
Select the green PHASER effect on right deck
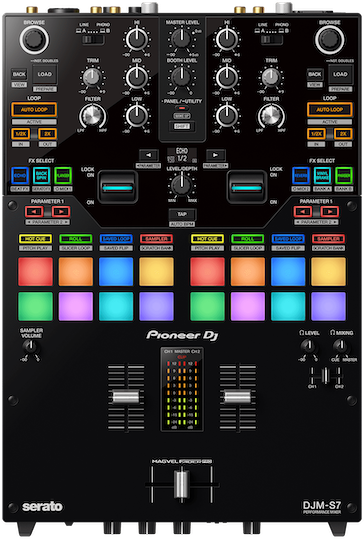click(344, 175)
